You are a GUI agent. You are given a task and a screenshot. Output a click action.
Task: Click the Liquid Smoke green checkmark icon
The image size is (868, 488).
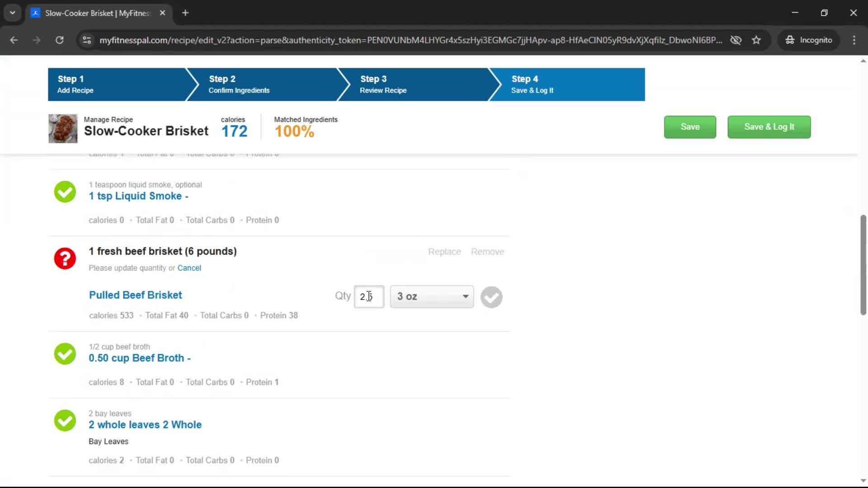65,192
